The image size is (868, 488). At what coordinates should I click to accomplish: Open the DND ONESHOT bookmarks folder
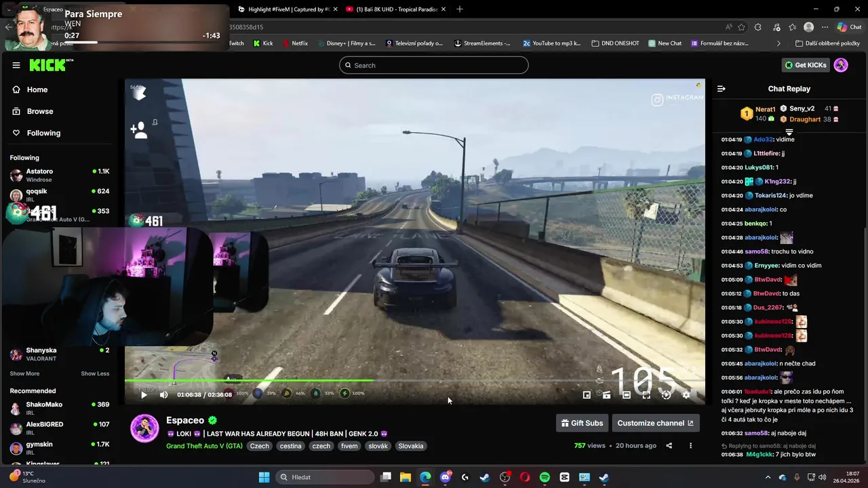coord(616,43)
